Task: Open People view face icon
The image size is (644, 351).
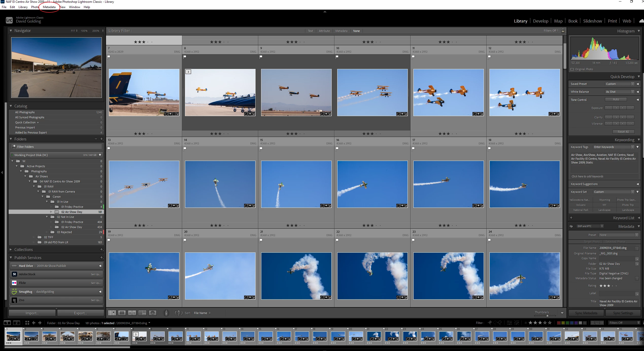Action: point(152,313)
